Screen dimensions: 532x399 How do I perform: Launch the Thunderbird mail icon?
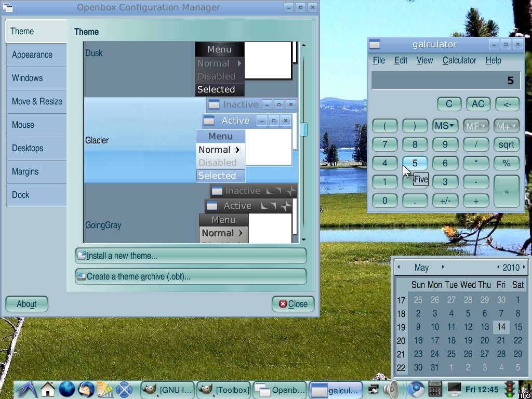86,390
